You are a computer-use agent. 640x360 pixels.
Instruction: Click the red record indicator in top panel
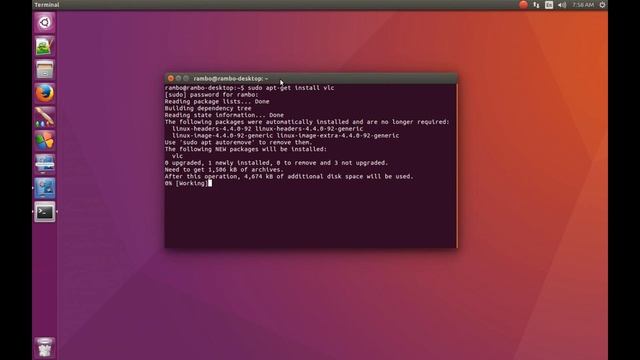click(x=523, y=5)
